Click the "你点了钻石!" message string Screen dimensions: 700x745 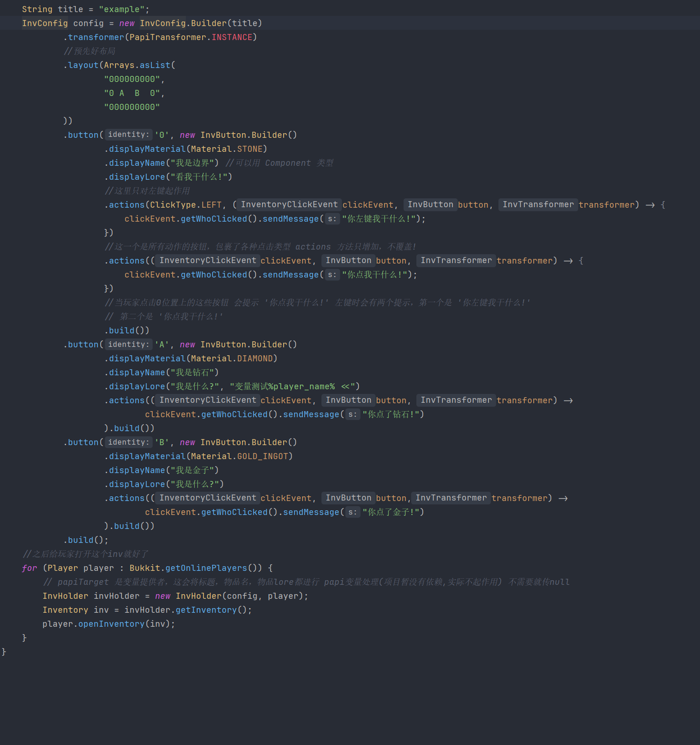393,414
